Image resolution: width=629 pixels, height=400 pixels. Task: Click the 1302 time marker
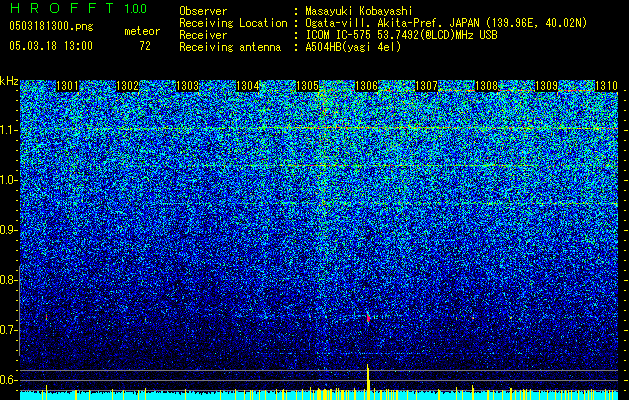pos(127,86)
